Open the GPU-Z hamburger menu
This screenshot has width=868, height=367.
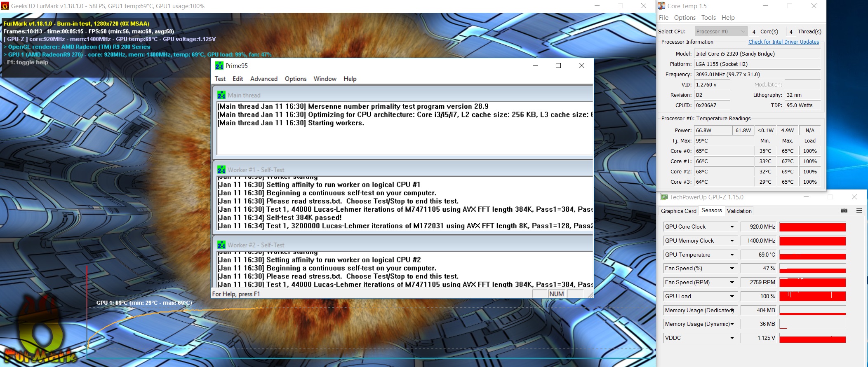click(859, 210)
